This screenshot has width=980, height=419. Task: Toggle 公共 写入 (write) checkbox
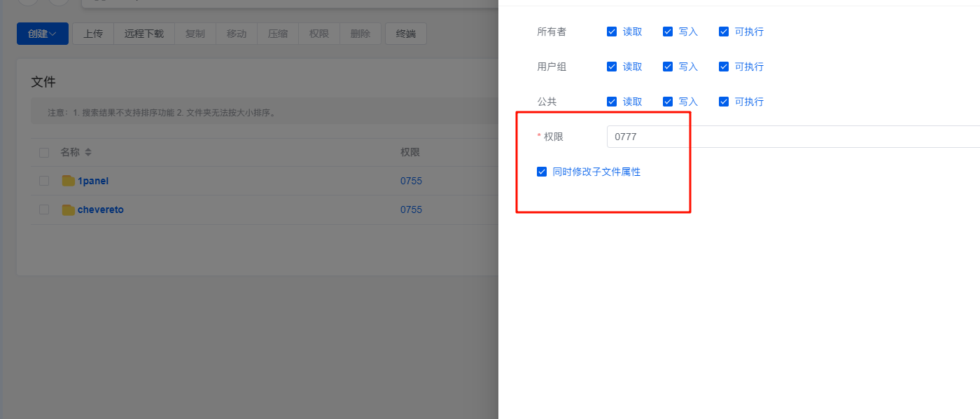point(668,102)
